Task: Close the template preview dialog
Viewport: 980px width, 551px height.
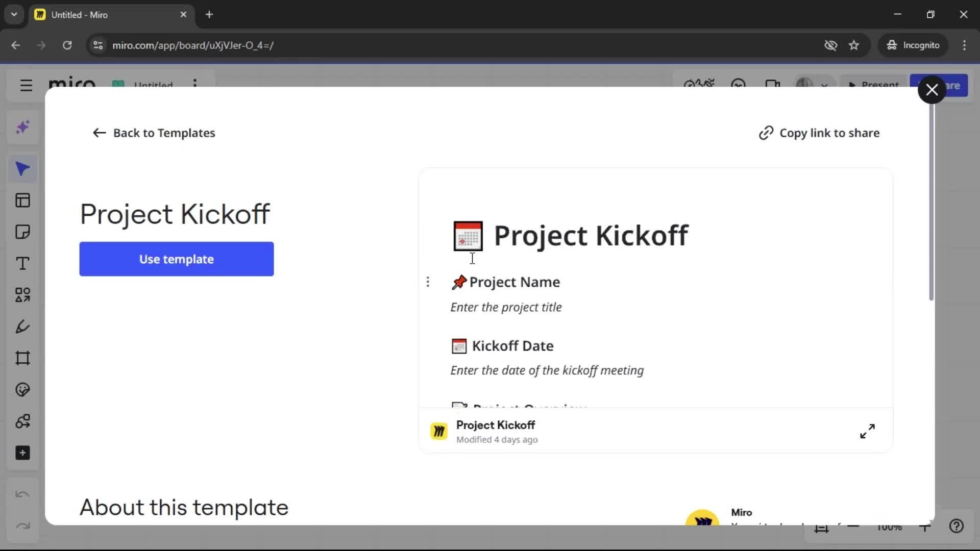Action: (932, 90)
